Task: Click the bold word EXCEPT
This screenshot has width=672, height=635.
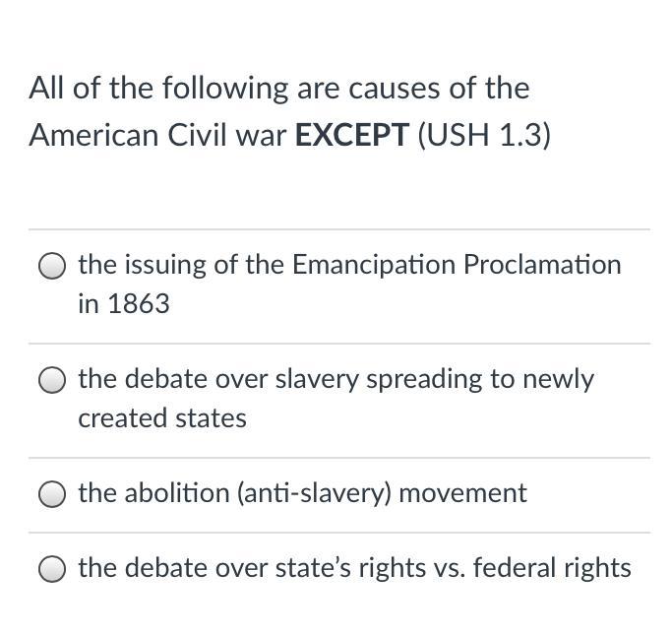Action: 351,135
